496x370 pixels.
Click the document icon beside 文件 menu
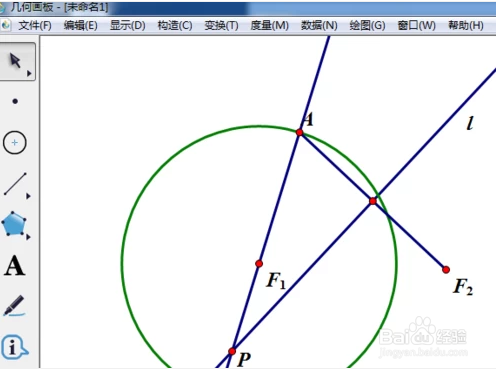tap(6, 25)
